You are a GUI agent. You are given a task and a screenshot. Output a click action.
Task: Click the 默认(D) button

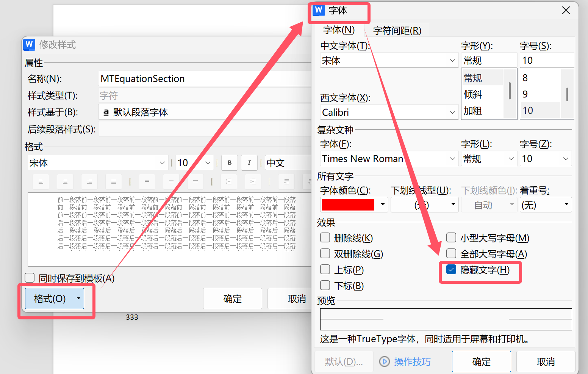click(343, 361)
